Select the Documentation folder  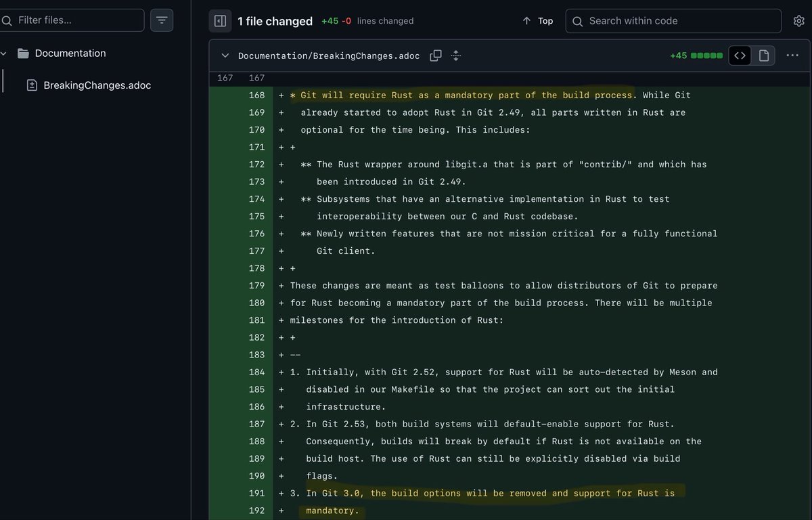point(70,53)
